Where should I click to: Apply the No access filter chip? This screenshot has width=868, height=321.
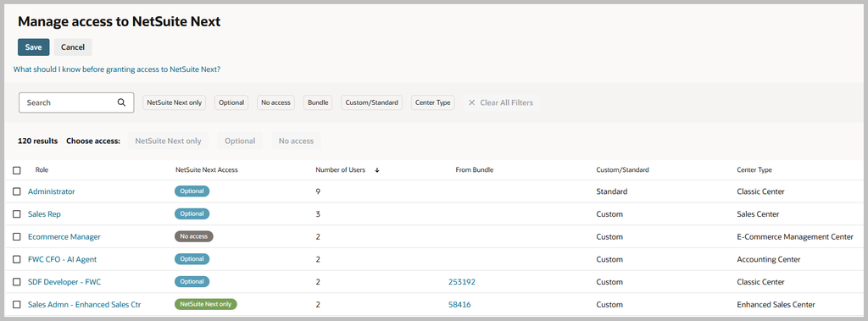[275, 102]
